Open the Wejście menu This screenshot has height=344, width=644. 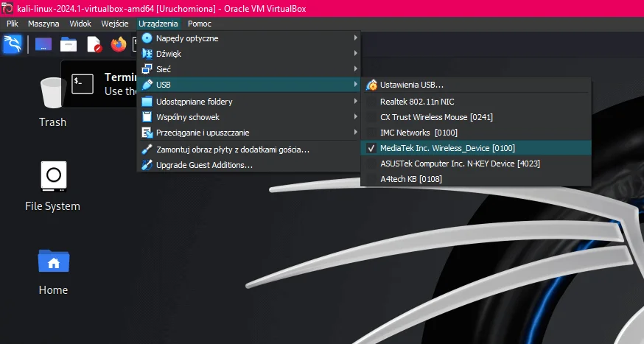115,24
